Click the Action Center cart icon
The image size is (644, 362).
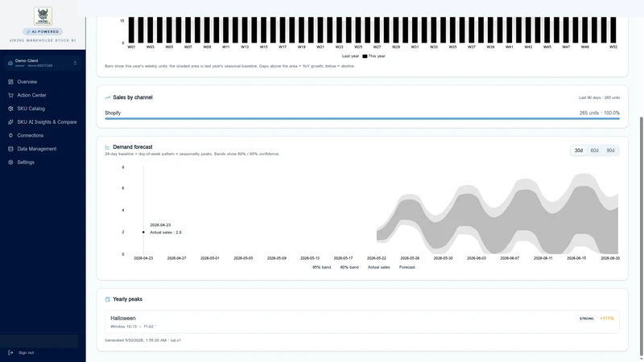coord(10,95)
